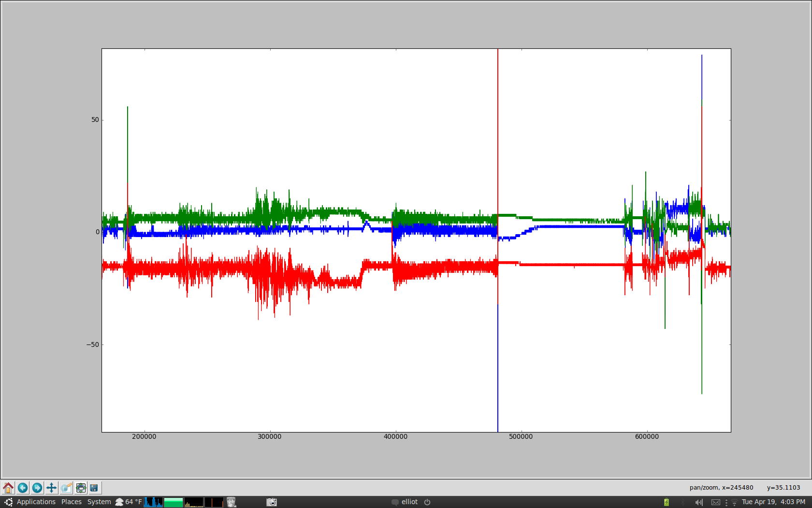Viewport: 812px width, 508px height.
Task: Open the mail envelope indicator menu
Action: click(x=715, y=502)
